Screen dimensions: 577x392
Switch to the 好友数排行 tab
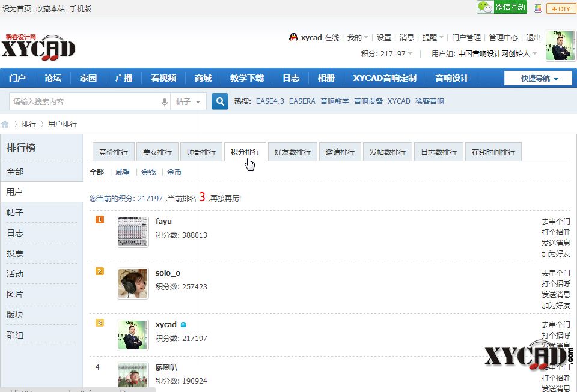click(x=293, y=152)
